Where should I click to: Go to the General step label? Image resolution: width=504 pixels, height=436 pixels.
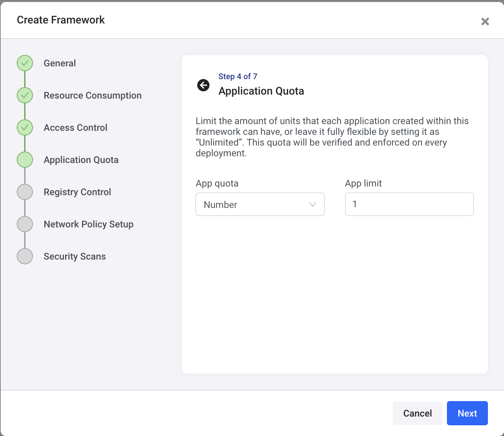60,63
